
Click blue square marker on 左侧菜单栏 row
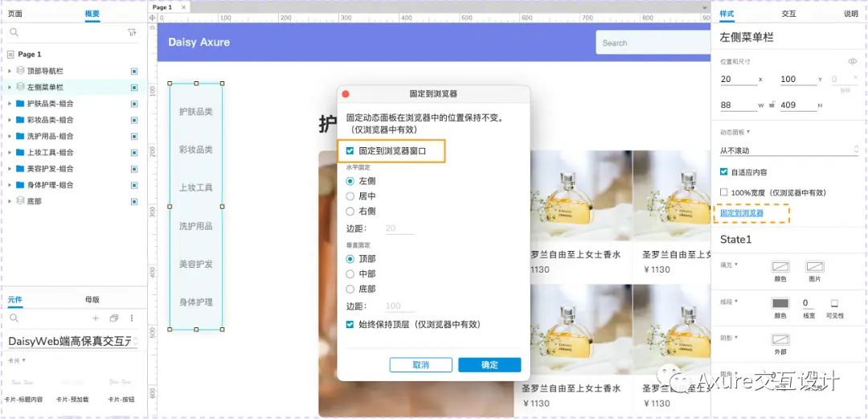[134, 88]
